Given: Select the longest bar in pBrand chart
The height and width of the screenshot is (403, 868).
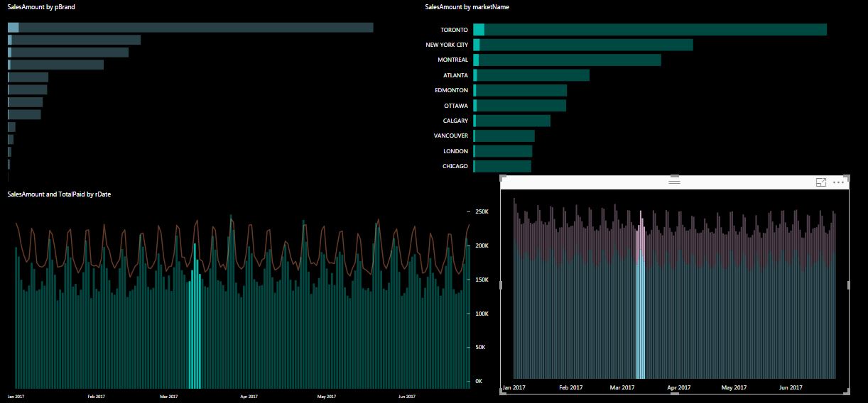Looking at the screenshot, I should (x=190, y=28).
